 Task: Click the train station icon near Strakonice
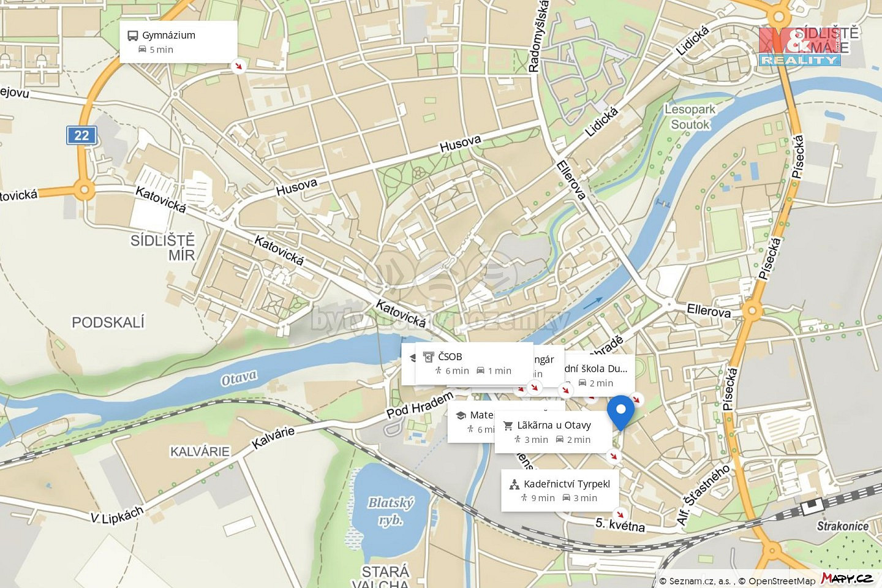tap(812, 505)
